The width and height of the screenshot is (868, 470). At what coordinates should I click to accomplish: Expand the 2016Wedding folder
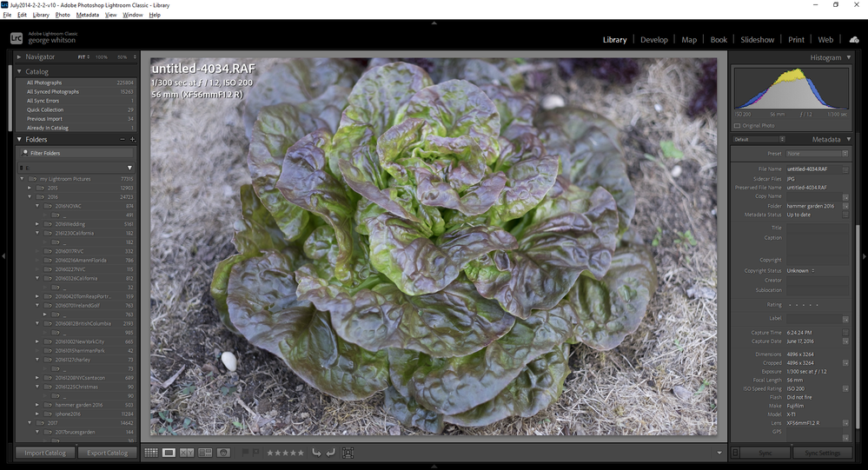point(37,224)
